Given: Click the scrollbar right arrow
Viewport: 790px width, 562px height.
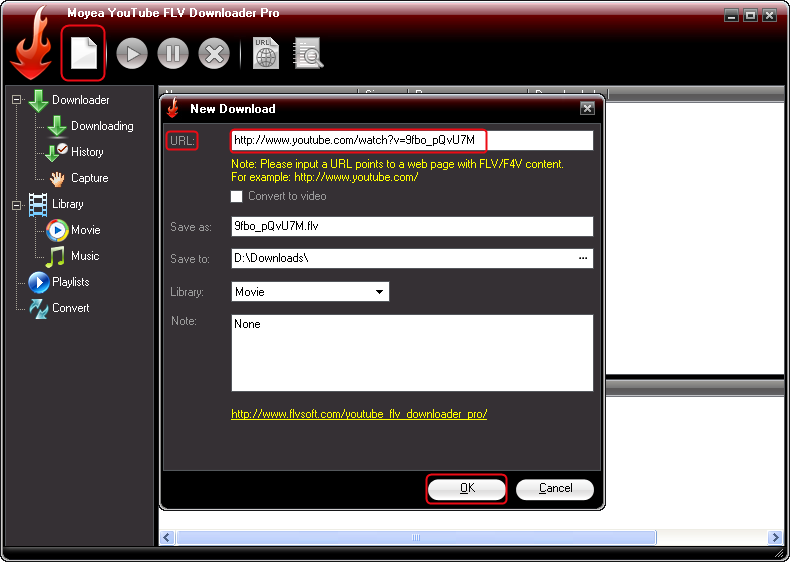Looking at the screenshot, I should point(776,537).
